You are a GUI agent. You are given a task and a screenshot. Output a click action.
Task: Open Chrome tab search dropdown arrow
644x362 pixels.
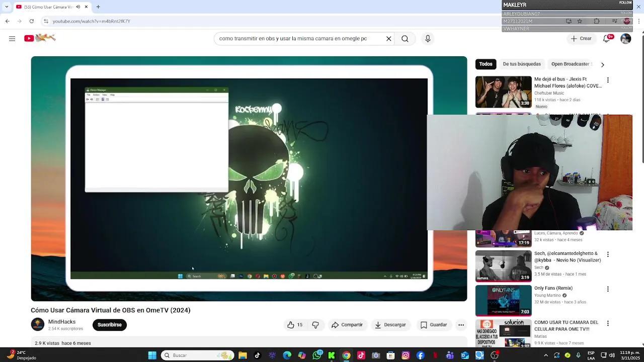click(7, 7)
